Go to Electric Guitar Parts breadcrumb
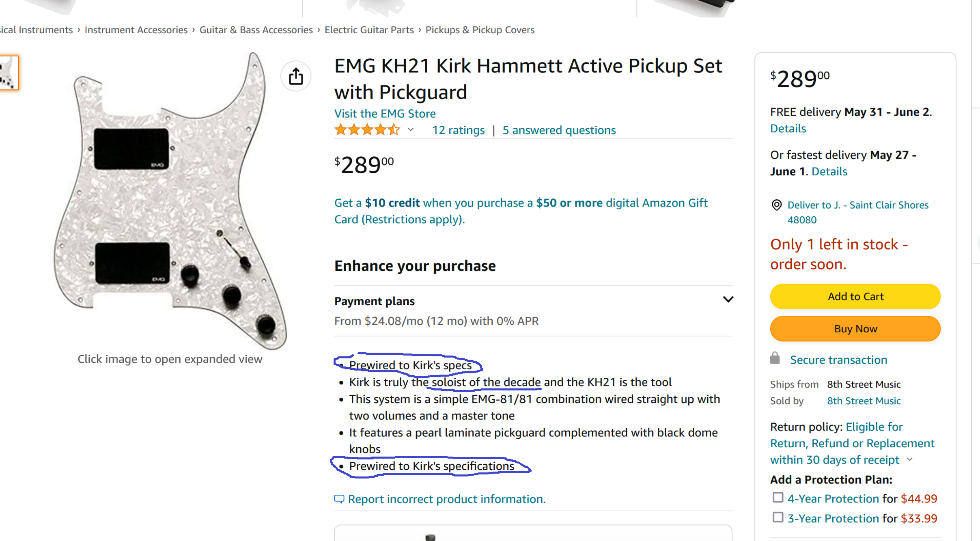This screenshot has width=980, height=541. (x=369, y=30)
